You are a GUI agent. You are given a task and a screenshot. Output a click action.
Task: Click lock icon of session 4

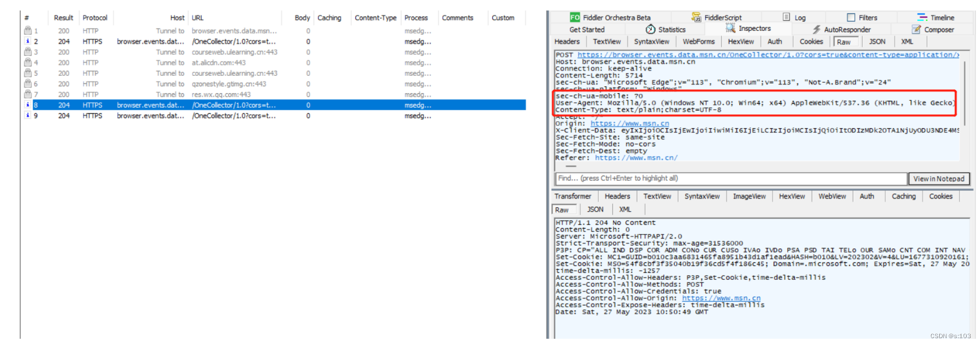27,62
